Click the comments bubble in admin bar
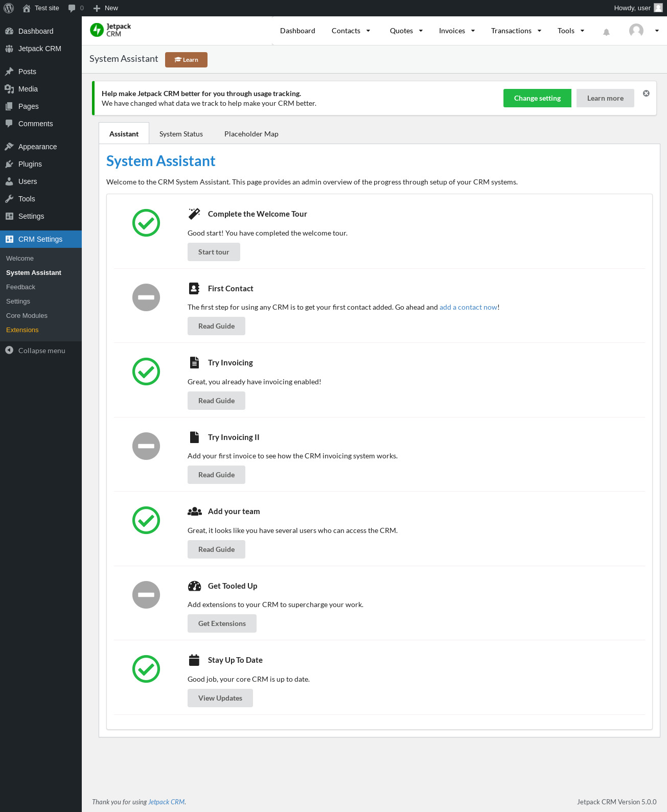Viewport: 667px width, 812px height. 72,8
